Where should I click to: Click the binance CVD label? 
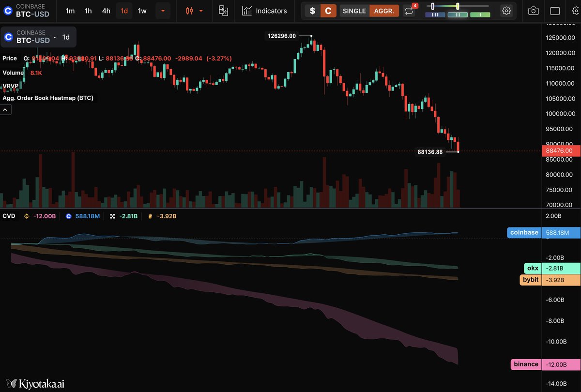[526, 364]
